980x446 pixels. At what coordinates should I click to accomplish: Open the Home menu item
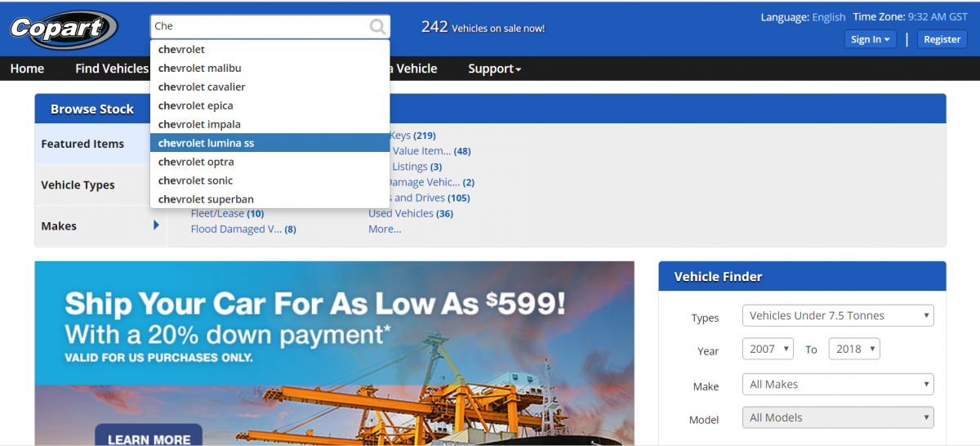click(x=27, y=69)
